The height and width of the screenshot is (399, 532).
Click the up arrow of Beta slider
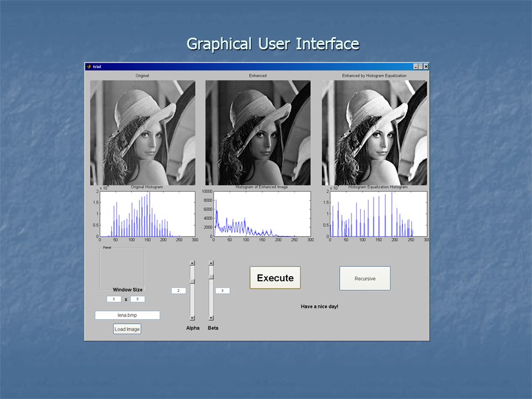[x=211, y=263]
